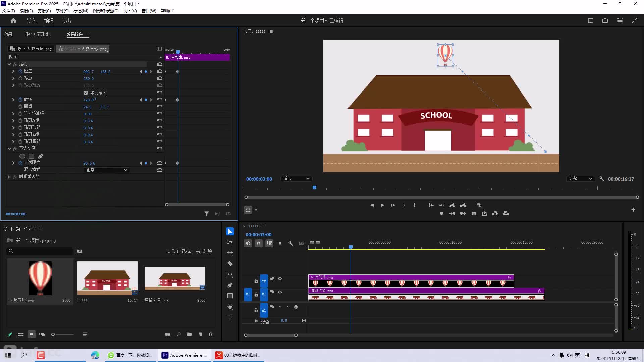Click the New Item icon in Project panel
644x362 pixels.
[200, 334]
